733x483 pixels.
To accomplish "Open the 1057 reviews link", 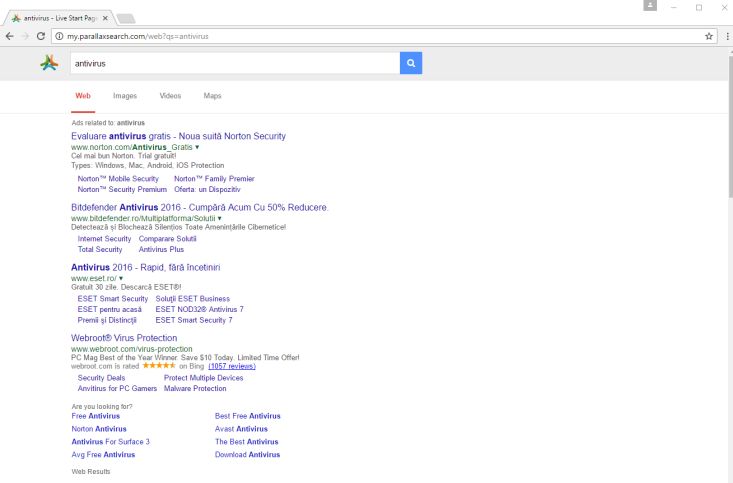I will [232, 366].
